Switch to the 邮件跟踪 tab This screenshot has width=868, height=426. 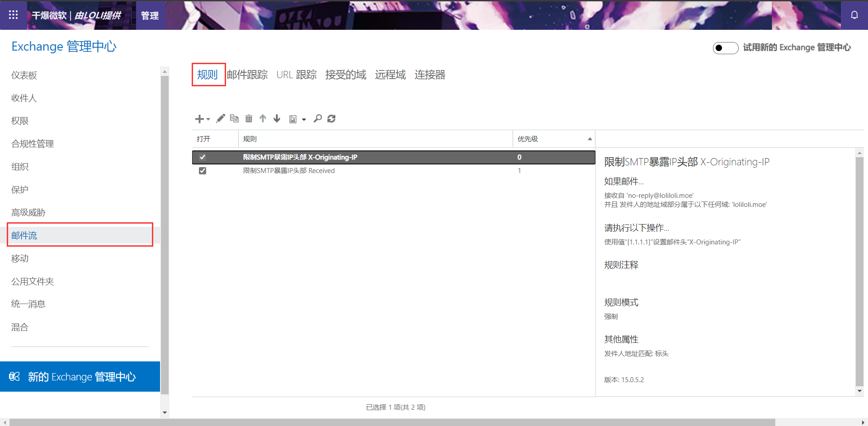click(247, 75)
